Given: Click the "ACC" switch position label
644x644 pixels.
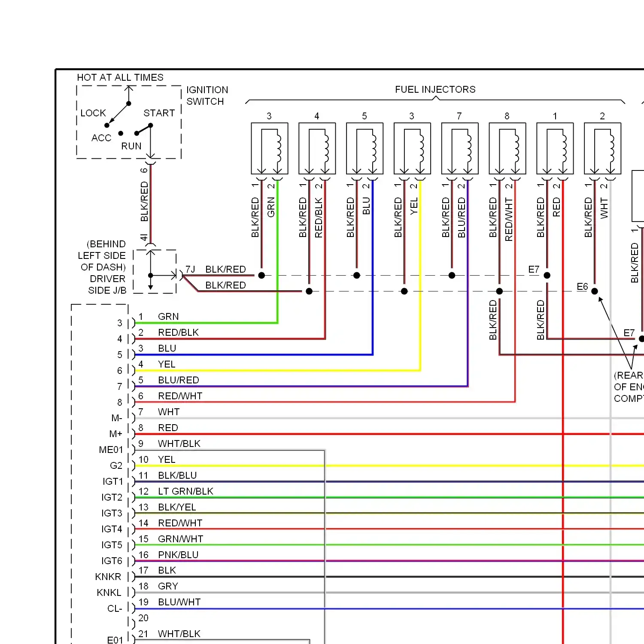Looking at the screenshot, I should pos(101,138).
